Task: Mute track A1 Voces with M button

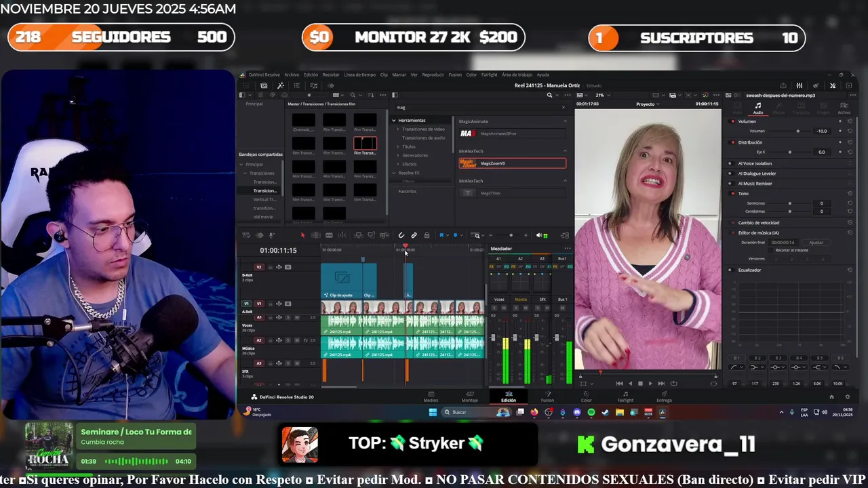Action: 297,317
